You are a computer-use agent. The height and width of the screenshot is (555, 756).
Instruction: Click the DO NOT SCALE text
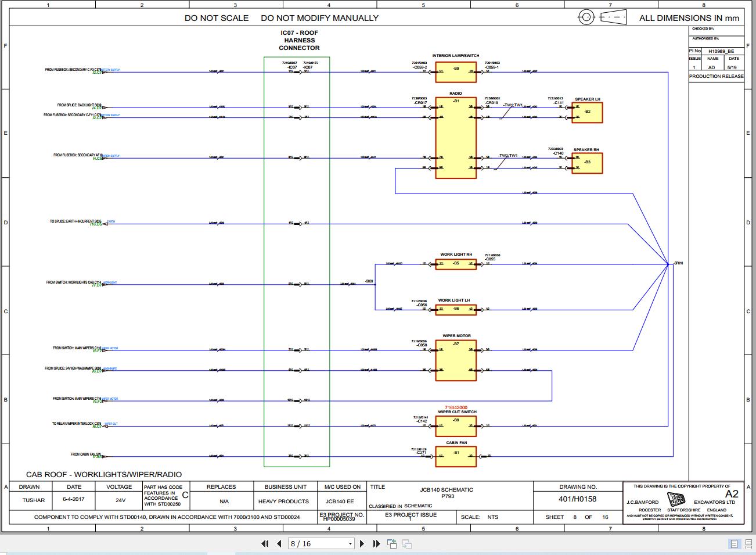[217, 18]
